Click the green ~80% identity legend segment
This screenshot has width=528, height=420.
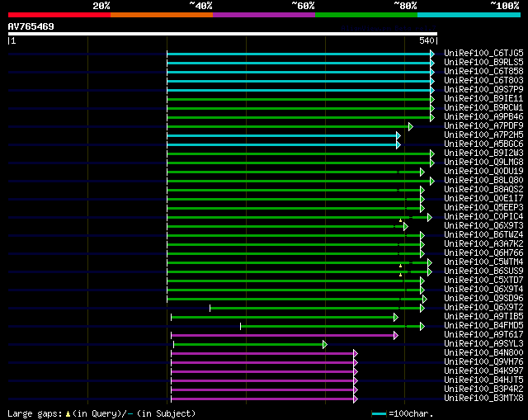366,15
